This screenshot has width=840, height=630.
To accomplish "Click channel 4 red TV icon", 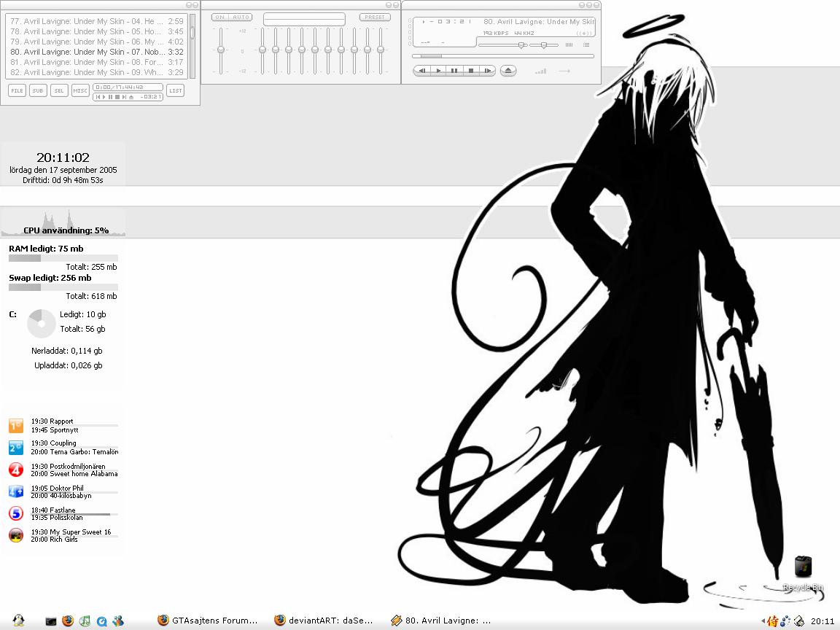I will (16, 470).
